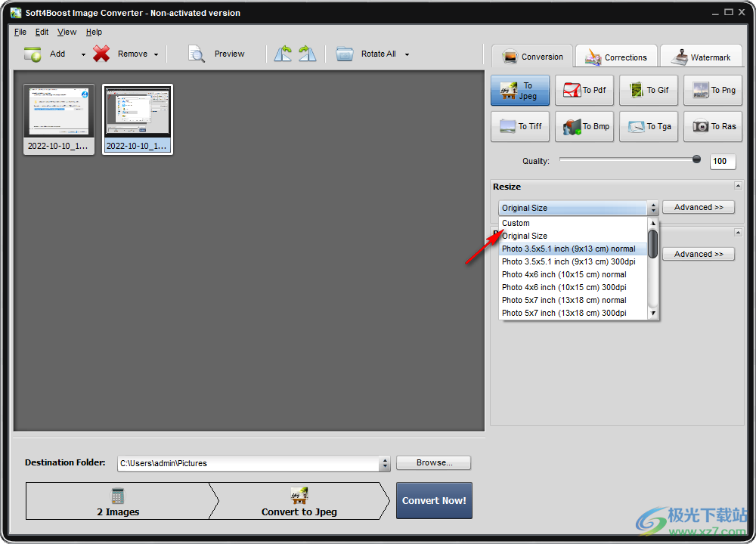Select the first image thumbnail
756x544 pixels.
tap(59, 119)
